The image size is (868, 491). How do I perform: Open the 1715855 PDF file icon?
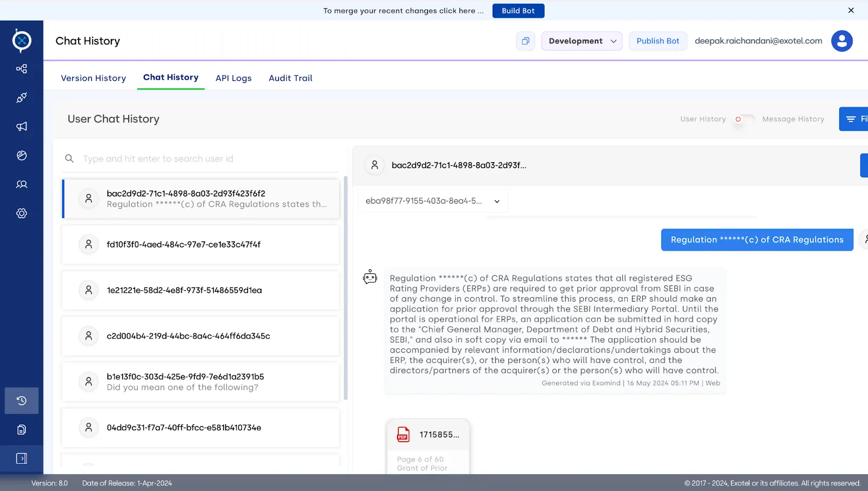point(403,435)
